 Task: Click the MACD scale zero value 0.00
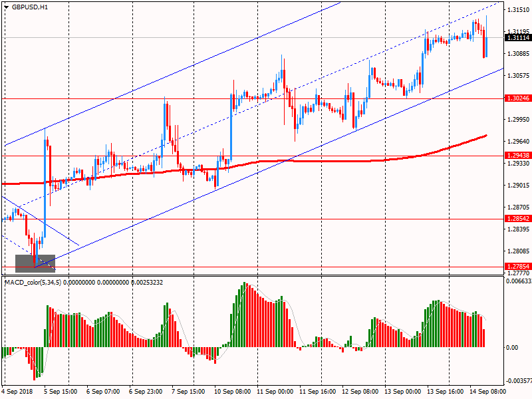[512, 347]
